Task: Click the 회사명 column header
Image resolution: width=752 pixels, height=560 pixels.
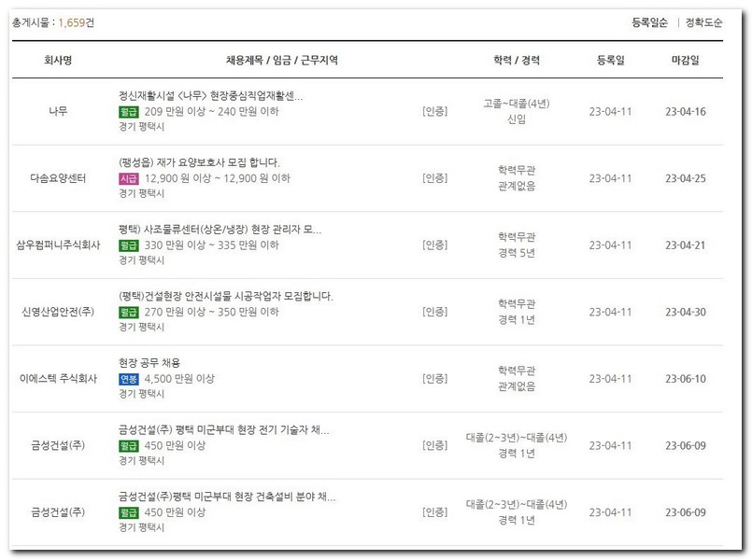Action: point(57,58)
